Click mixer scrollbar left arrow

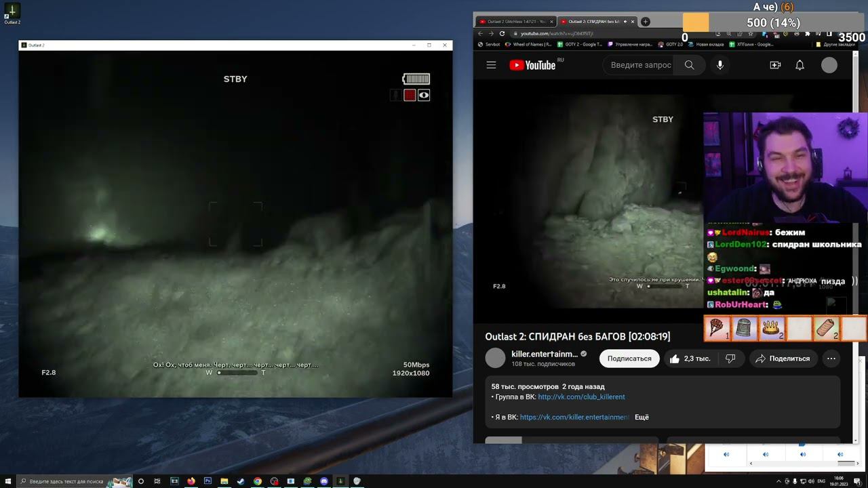pyautogui.click(x=751, y=464)
